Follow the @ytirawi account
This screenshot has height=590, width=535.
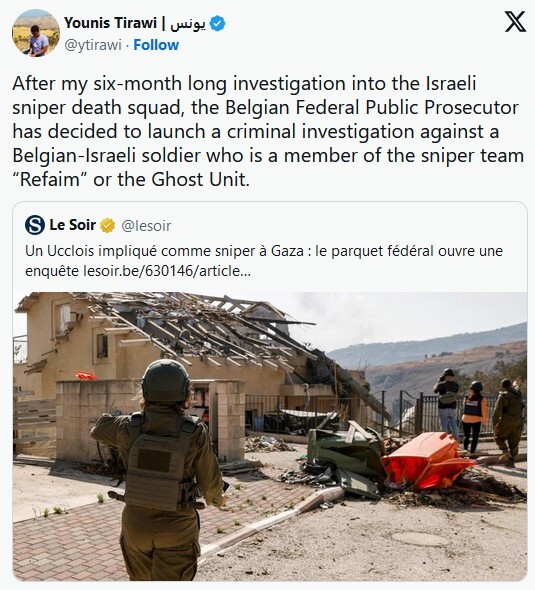156,45
